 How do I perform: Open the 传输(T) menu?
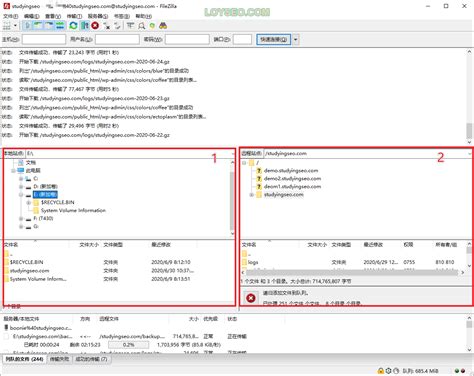[x=74, y=16]
